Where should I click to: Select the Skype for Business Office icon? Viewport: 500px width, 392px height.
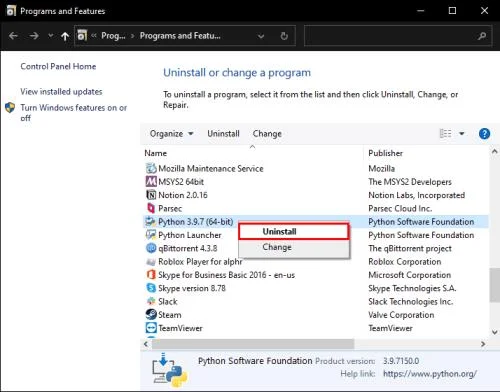pyautogui.click(x=151, y=275)
